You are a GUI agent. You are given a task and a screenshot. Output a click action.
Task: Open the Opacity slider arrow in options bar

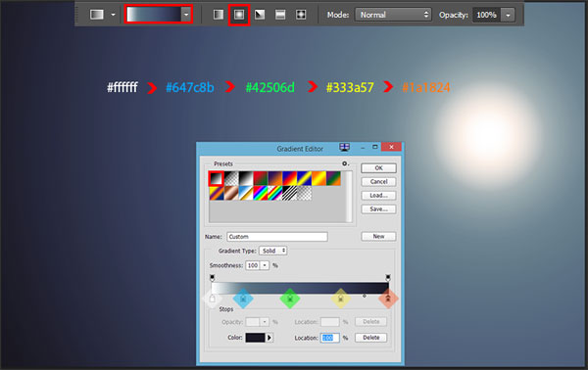pos(508,15)
